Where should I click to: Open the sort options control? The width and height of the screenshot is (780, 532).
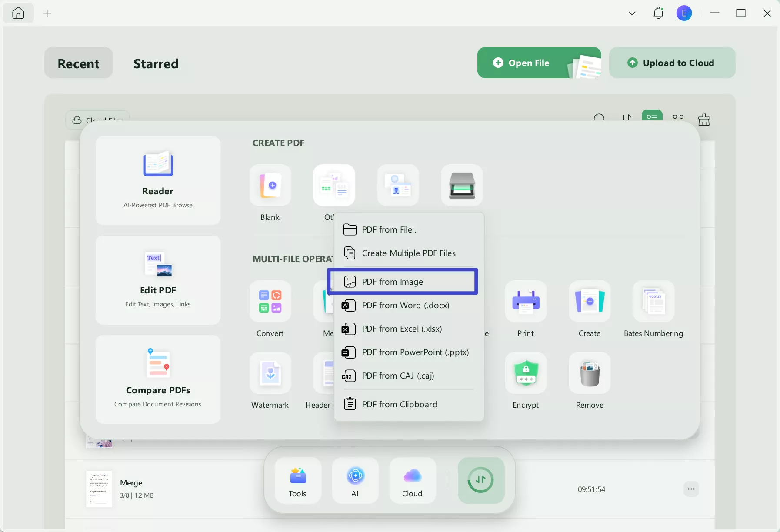[x=627, y=118]
